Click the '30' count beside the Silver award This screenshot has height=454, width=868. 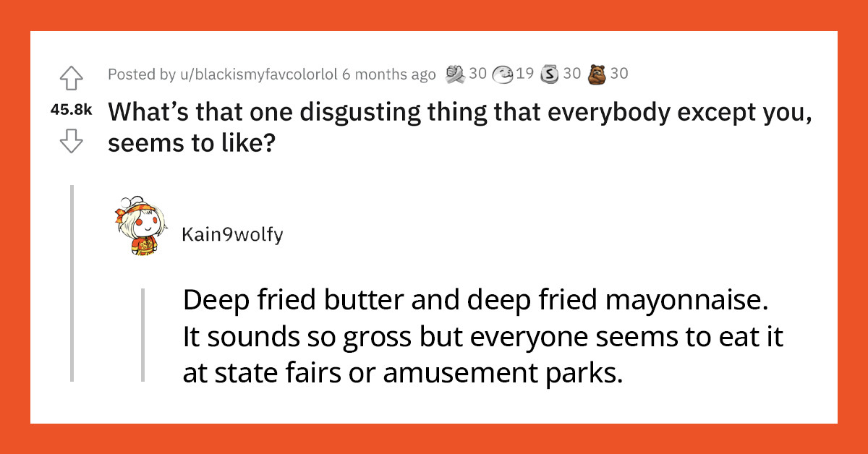tap(573, 73)
